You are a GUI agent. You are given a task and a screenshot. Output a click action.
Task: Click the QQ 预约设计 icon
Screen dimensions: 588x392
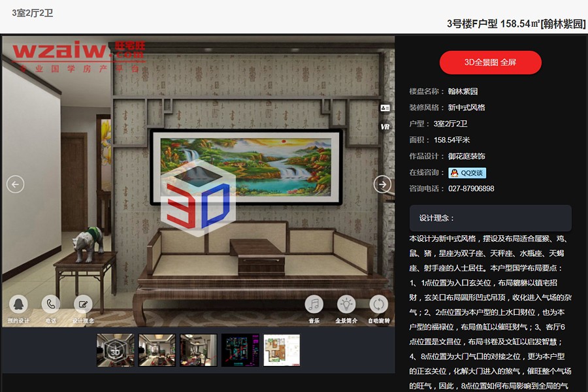pyautogui.click(x=19, y=304)
